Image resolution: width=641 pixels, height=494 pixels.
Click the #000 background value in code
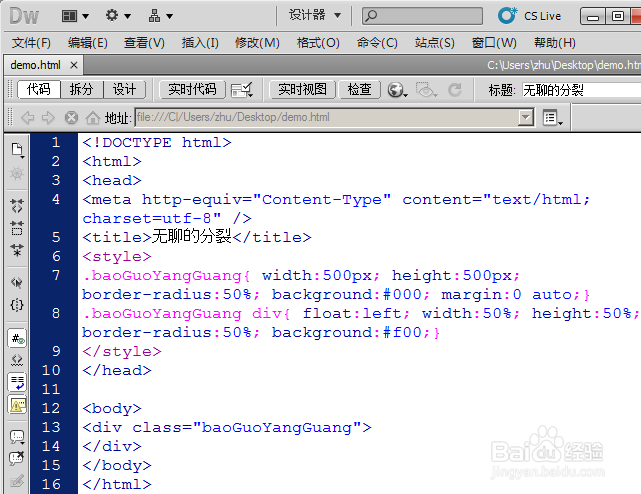click(x=402, y=294)
